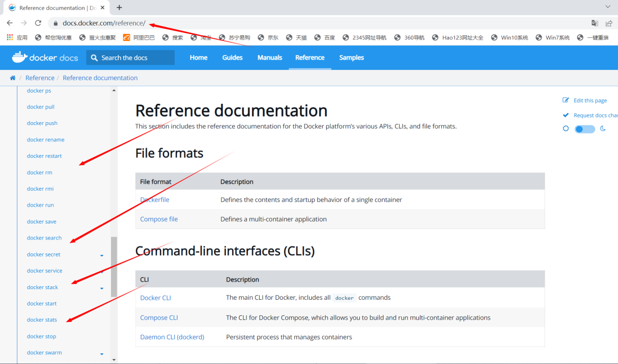Screen dimensions: 618x364
Task: Click the Edit this page icon
Action: click(566, 100)
